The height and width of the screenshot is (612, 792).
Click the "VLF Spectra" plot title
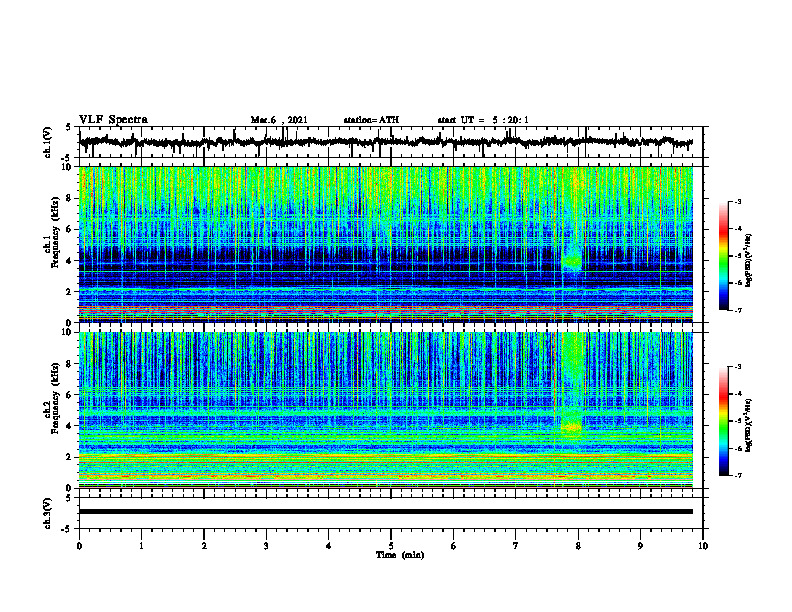113,120
